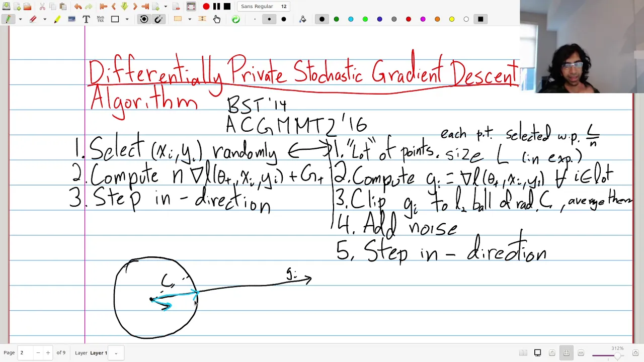Click the New document icon
The image size is (644, 362).
pyautogui.click(x=17, y=7)
